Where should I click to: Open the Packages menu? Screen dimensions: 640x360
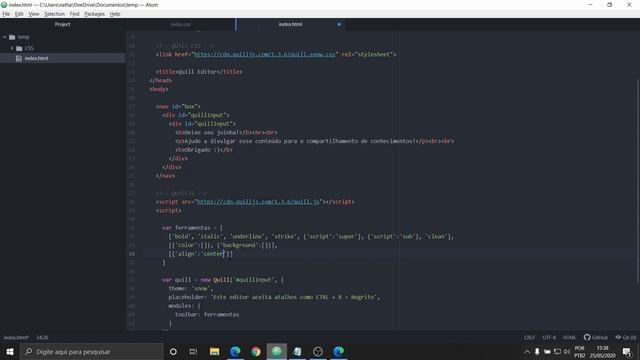coord(95,14)
